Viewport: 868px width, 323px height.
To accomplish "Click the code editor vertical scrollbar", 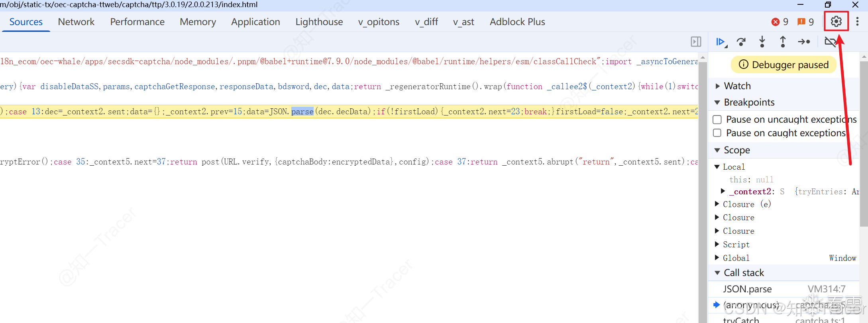I will click(x=703, y=187).
